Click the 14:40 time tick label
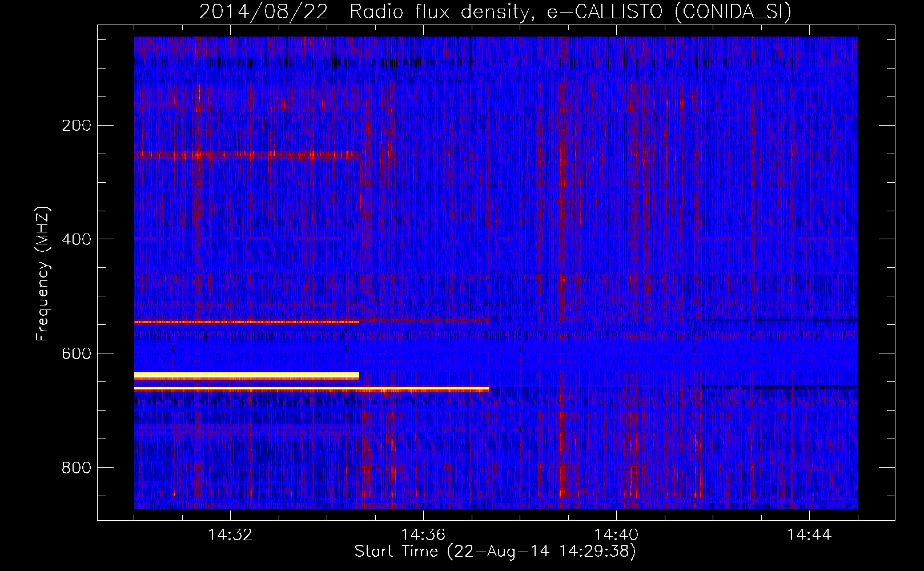The width and height of the screenshot is (924, 571). tap(616, 535)
